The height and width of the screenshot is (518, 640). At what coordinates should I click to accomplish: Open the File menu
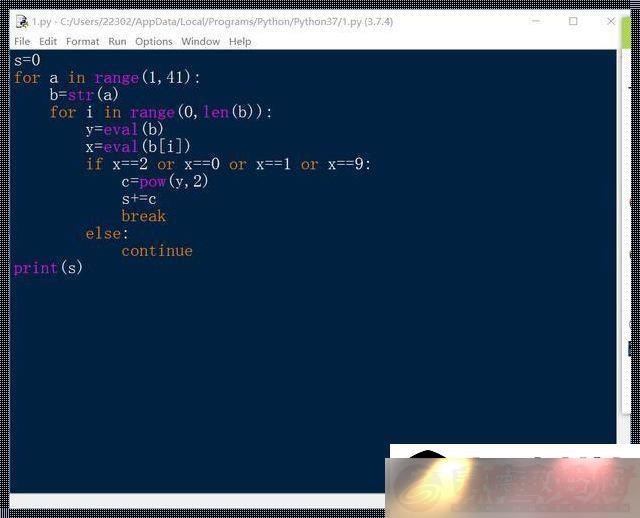[x=22, y=42]
